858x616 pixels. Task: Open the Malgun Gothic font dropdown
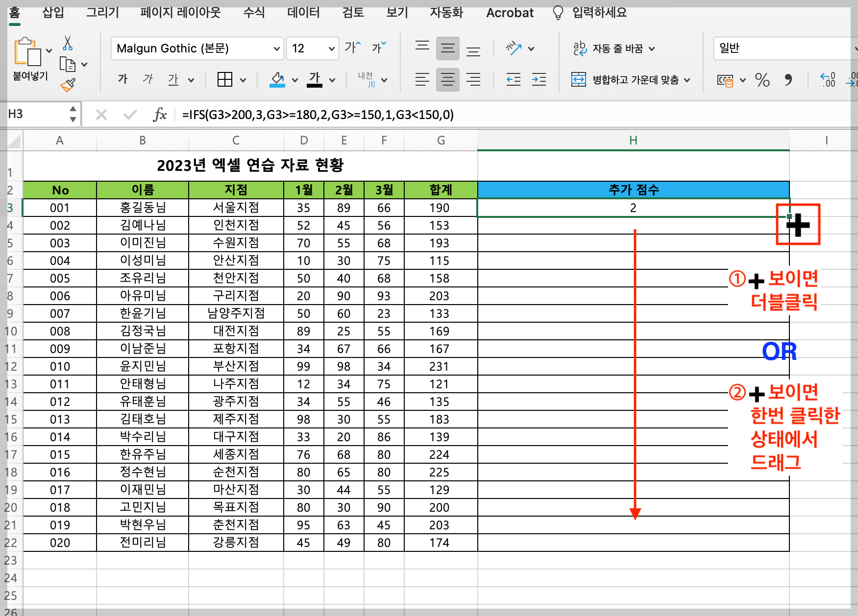(277, 48)
